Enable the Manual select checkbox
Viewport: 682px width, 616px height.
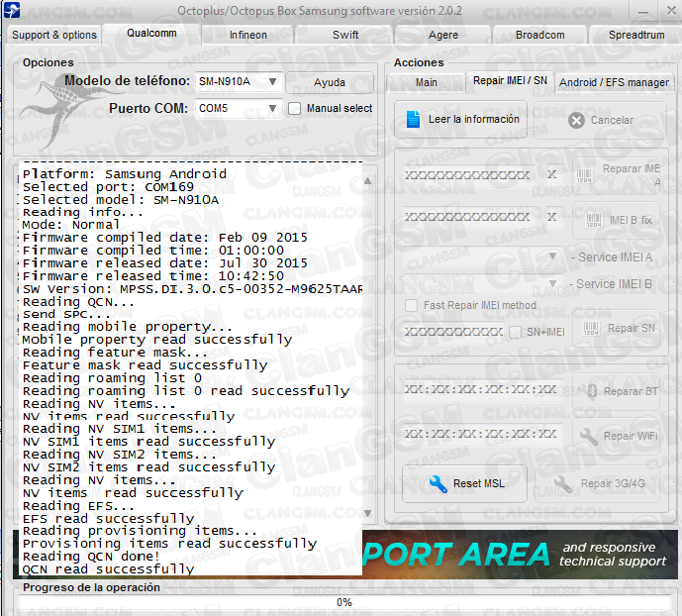pos(294,108)
